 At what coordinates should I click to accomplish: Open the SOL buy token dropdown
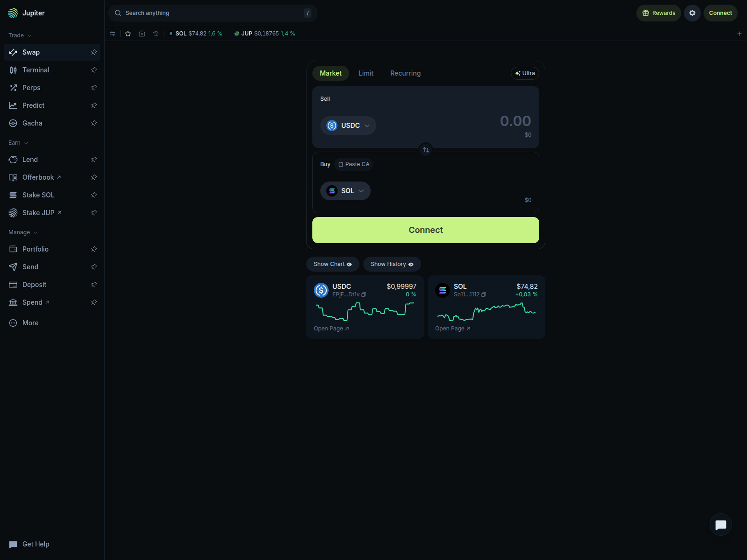(x=345, y=191)
